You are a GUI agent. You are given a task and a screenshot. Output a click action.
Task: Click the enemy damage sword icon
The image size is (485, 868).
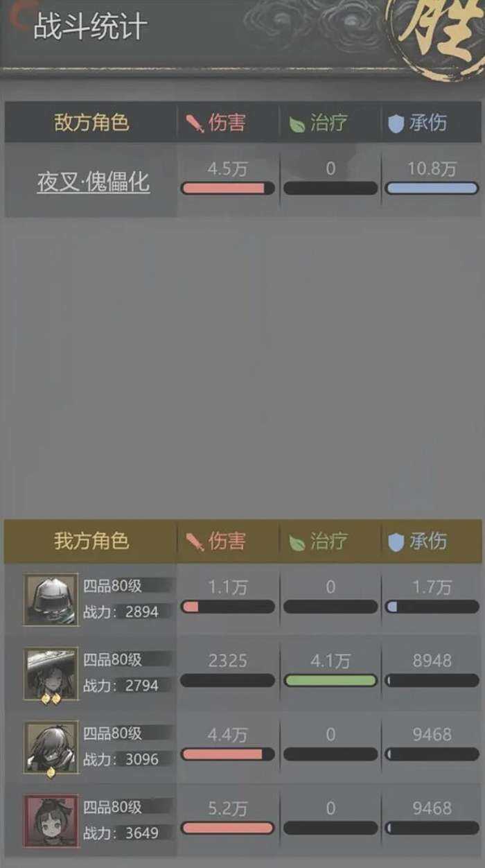tap(195, 124)
